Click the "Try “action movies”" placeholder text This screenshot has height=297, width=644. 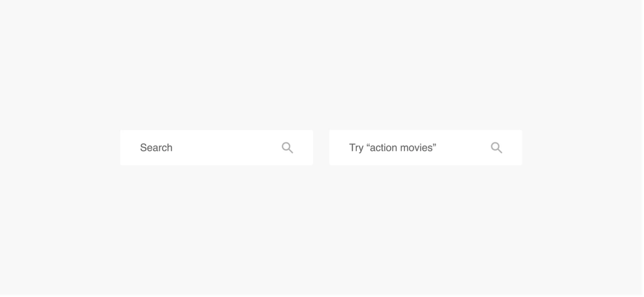pos(393,148)
